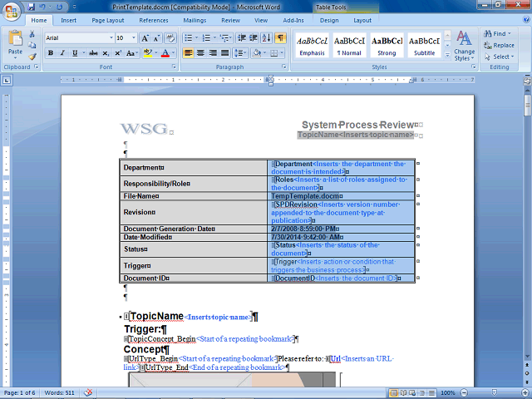Click the proofing errors status icon

coord(88,392)
